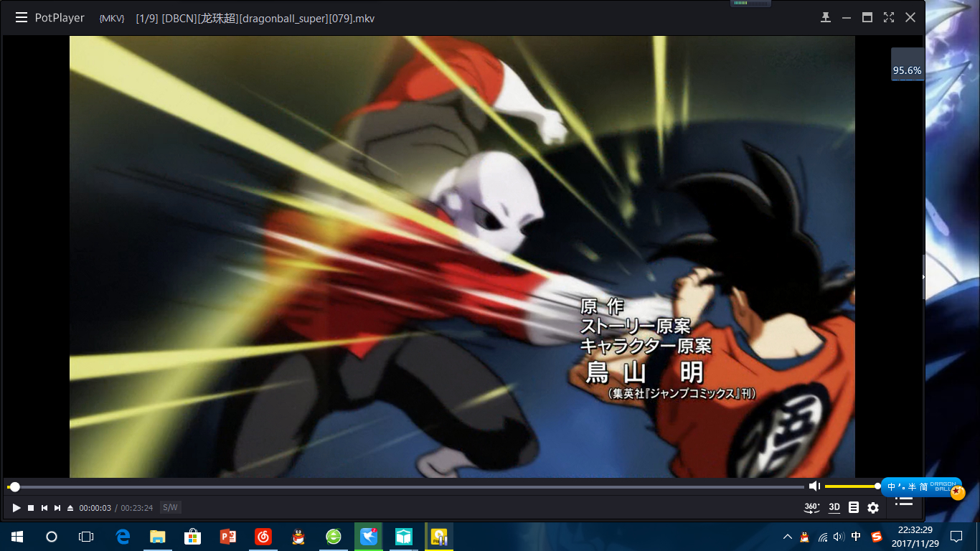Show hidden system tray icons
The height and width of the screenshot is (551, 980).
point(788,537)
